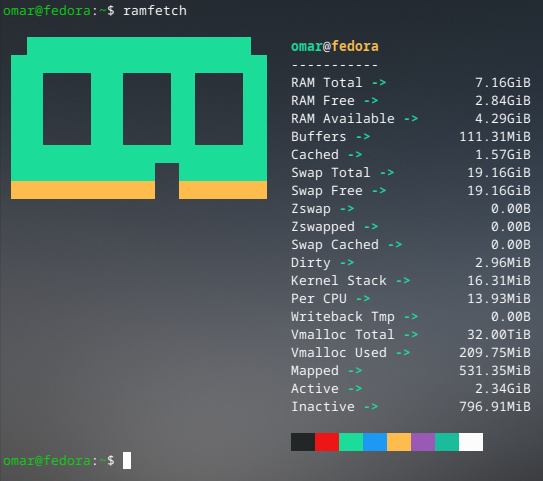This screenshot has width=543, height=481.
Task: Click the purple palette swatch
Action: [x=423, y=442]
